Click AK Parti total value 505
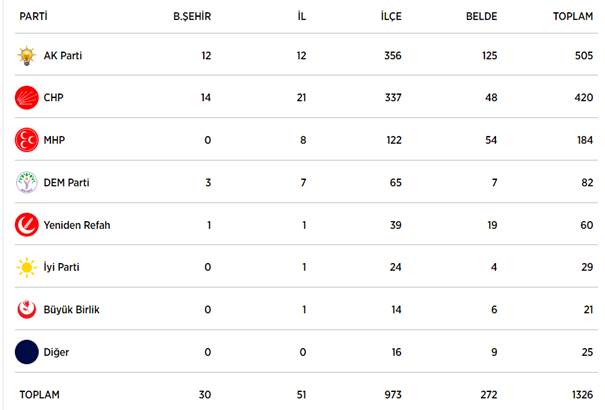Image resolution: width=605 pixels, height=410 pixels. pyautogui.click(x=584, y=56)
